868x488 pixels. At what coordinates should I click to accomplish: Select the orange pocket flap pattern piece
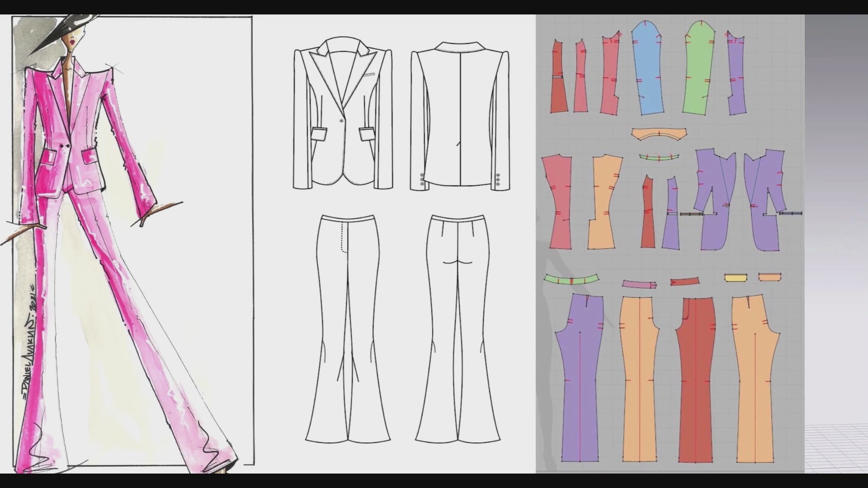click(x=769, y=277)
